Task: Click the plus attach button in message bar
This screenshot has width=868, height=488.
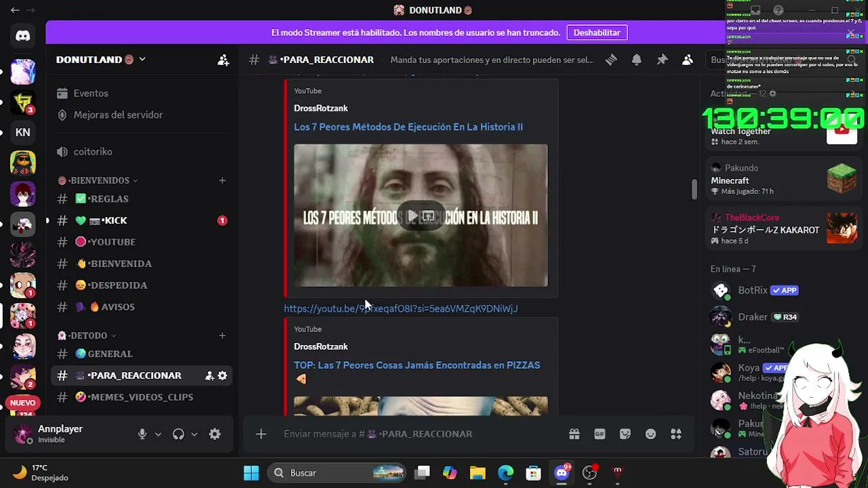Action: 261,434
